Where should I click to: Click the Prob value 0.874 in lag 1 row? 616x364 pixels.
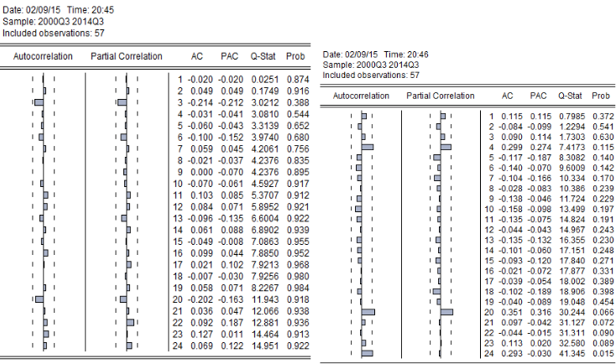pyautogui.click(x=298, y=80)
